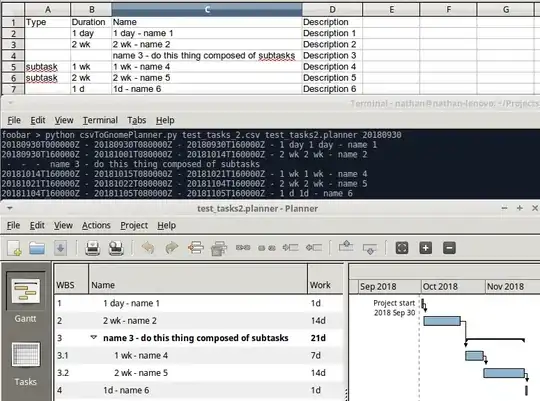Open the Help menu in Terminal
The width and height of the screenshot is (540, 401).
(165, 120)
